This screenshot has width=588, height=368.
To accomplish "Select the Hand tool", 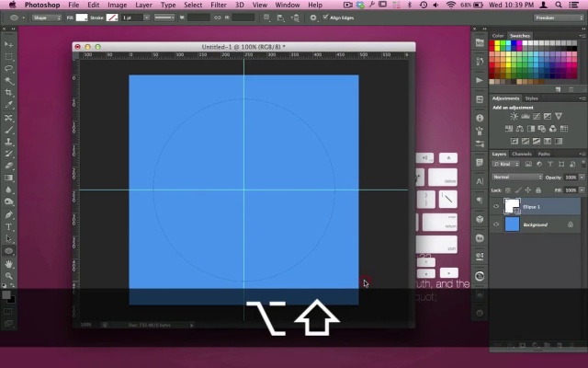I will click(8, 264).
